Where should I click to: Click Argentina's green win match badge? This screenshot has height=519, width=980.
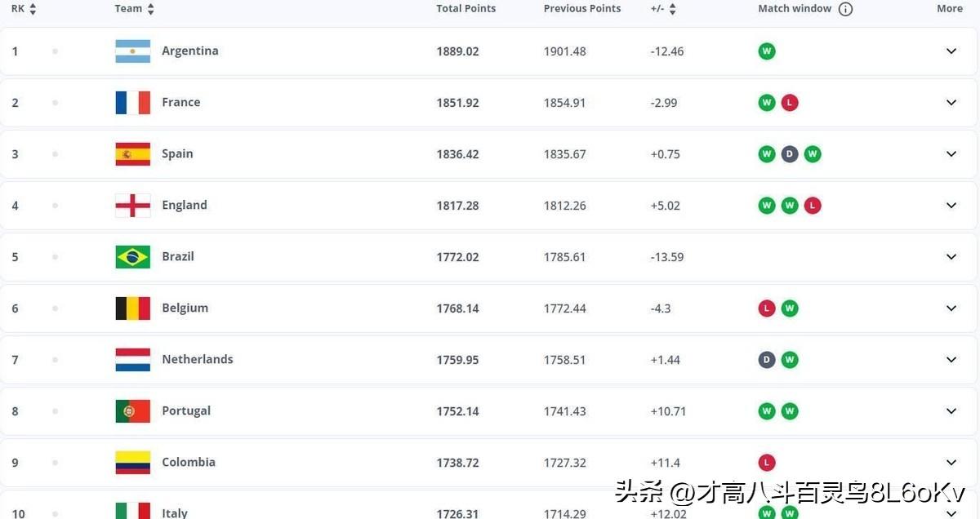pos(766,51)
